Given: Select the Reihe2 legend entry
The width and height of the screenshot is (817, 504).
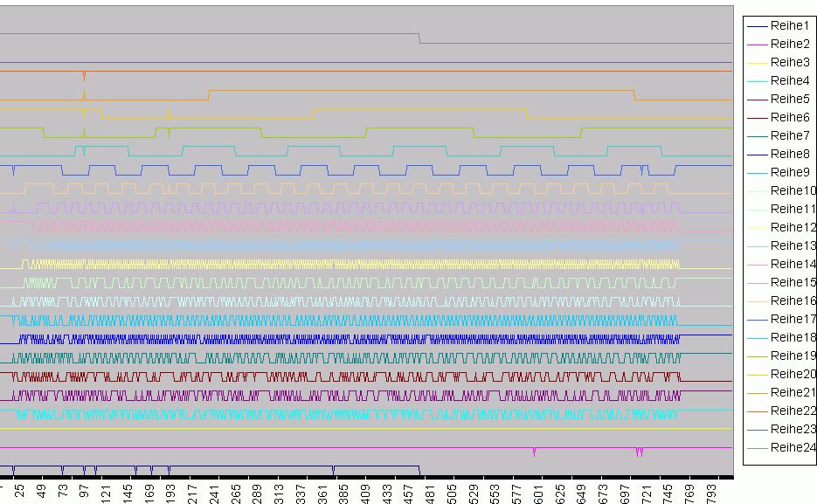Looking at the screenshot, I should (x=779, y=44).
